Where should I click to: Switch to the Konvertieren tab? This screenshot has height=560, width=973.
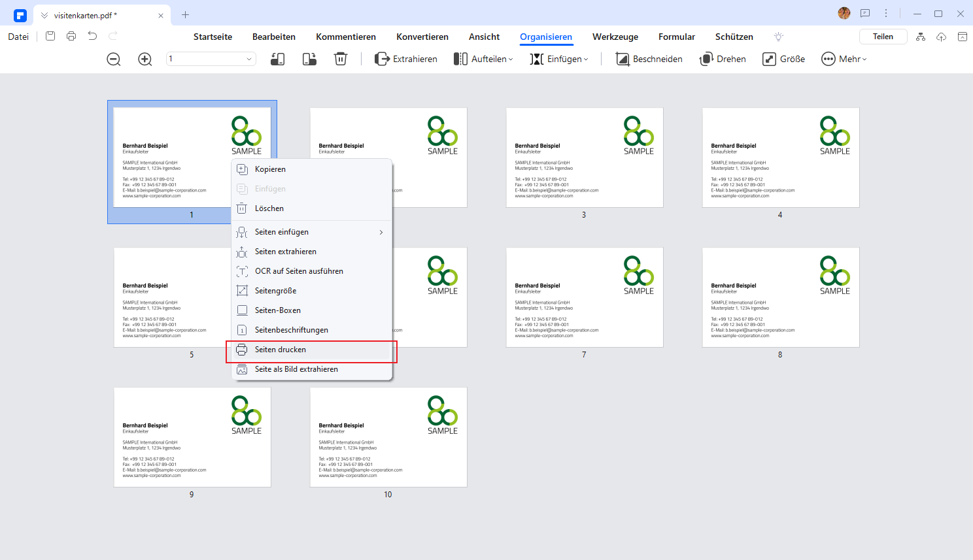click(x=422, y=37)
